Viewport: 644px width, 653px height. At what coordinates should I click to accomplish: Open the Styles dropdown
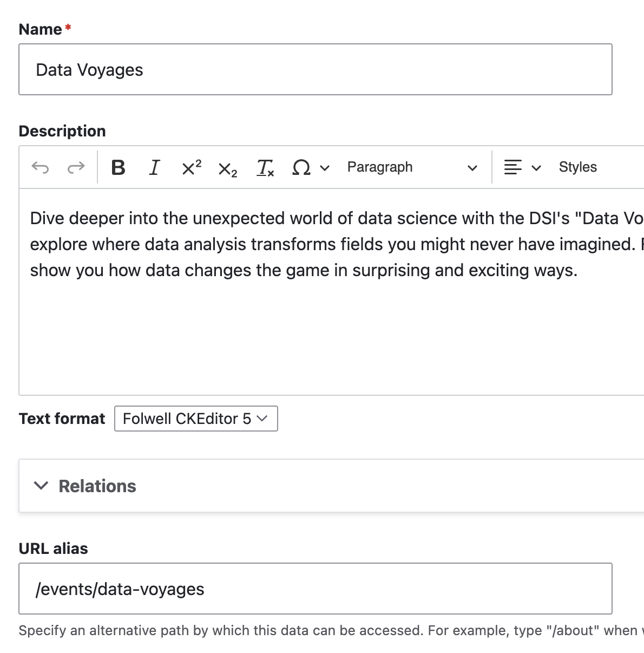click(578, 167)
